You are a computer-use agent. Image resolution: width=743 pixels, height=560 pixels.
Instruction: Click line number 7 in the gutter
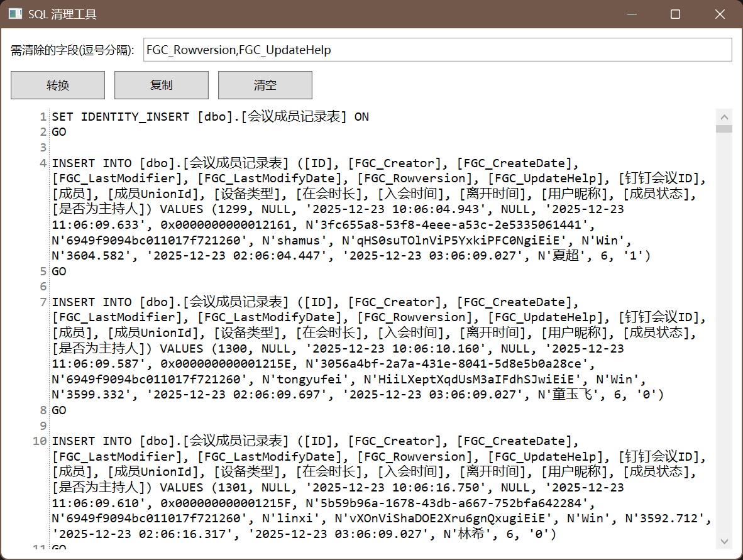43,302
